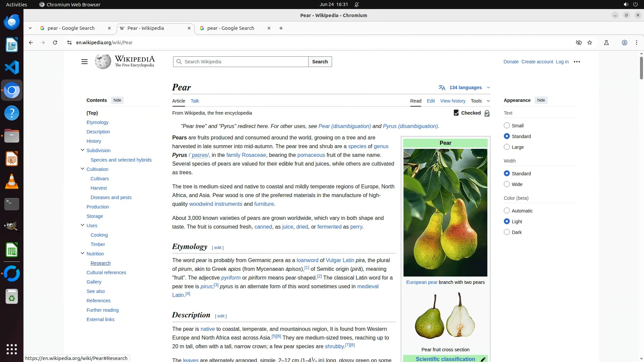
Task: Edit taxonomy with pencil icon
Action: 483,359
